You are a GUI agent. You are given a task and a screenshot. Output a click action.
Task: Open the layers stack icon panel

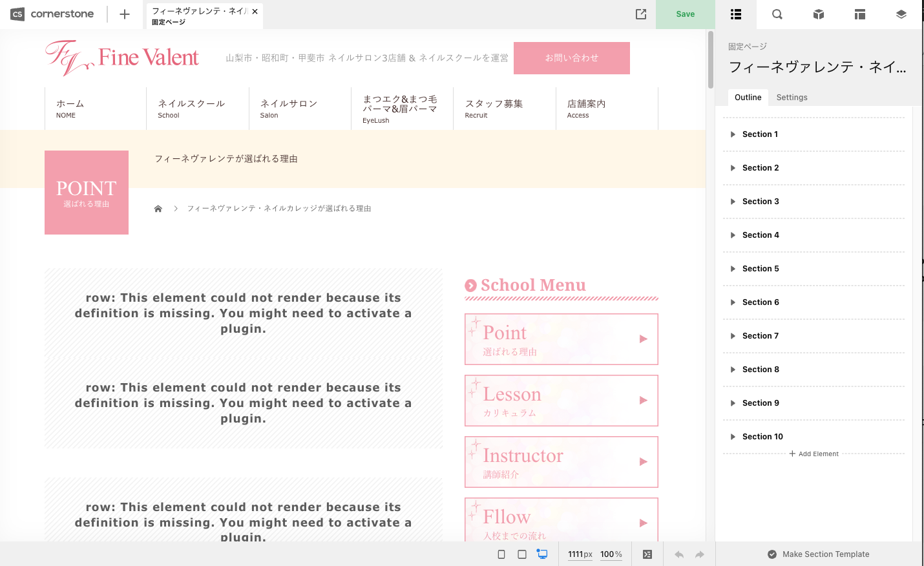click(x=901, y=14)
